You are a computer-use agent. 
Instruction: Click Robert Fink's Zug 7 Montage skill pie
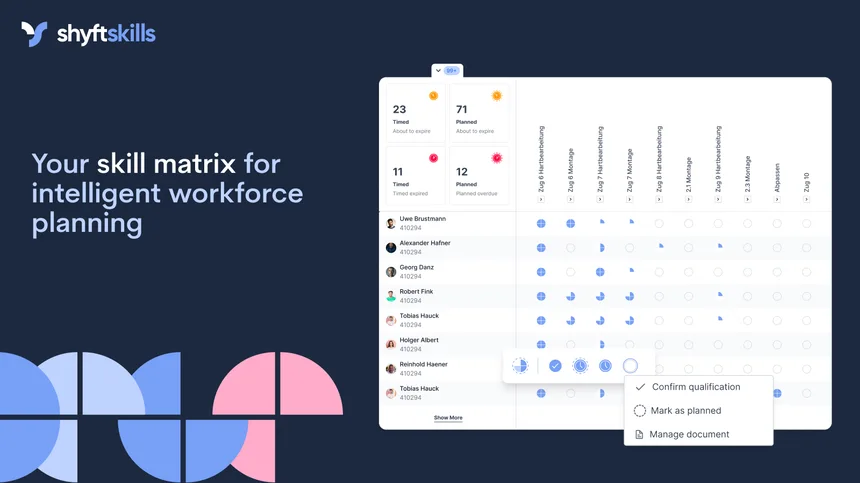coord(630,296)
